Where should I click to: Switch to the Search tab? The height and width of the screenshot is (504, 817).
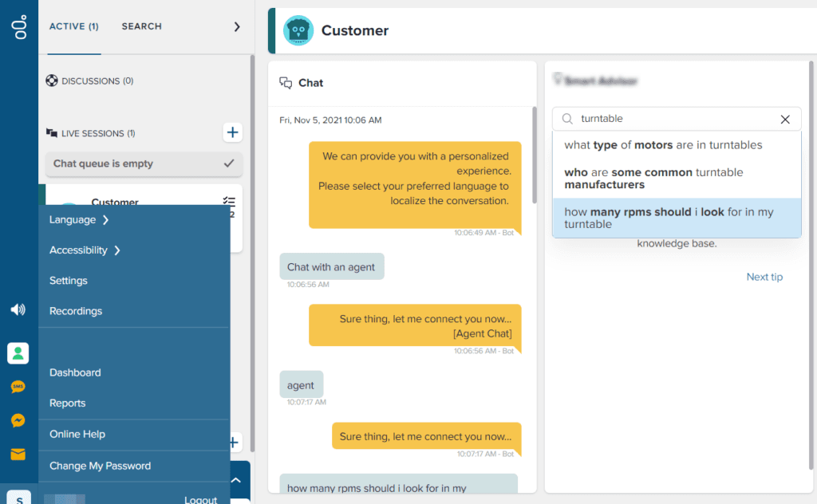coord(141,26)
